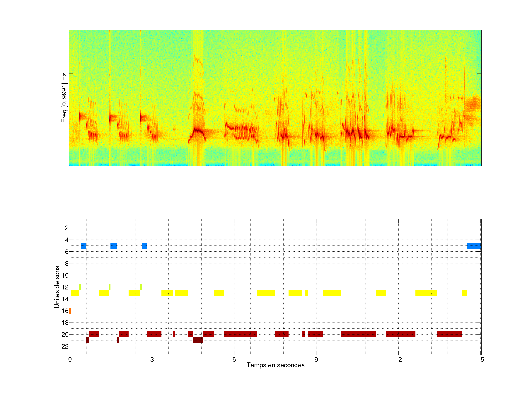532x399 pixels.
Task: Click the orange marker at row 16
Action: [x=70, y=311]
